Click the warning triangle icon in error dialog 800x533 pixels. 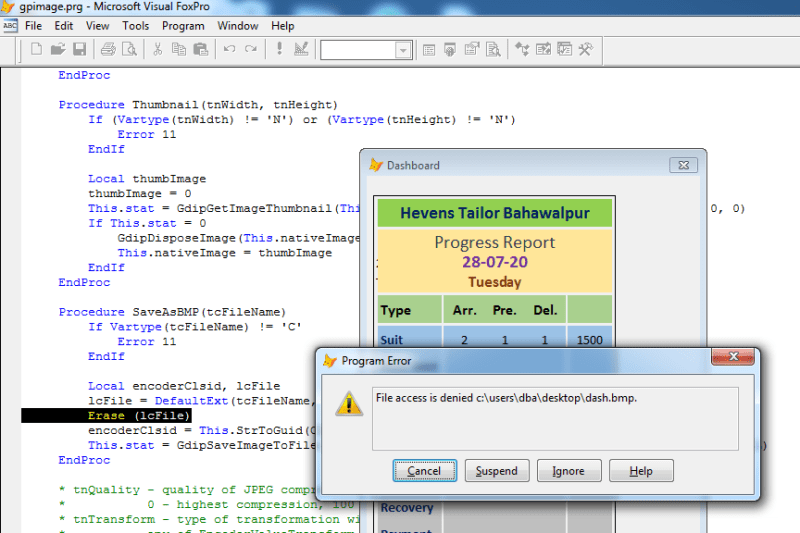tap(349, 404)
